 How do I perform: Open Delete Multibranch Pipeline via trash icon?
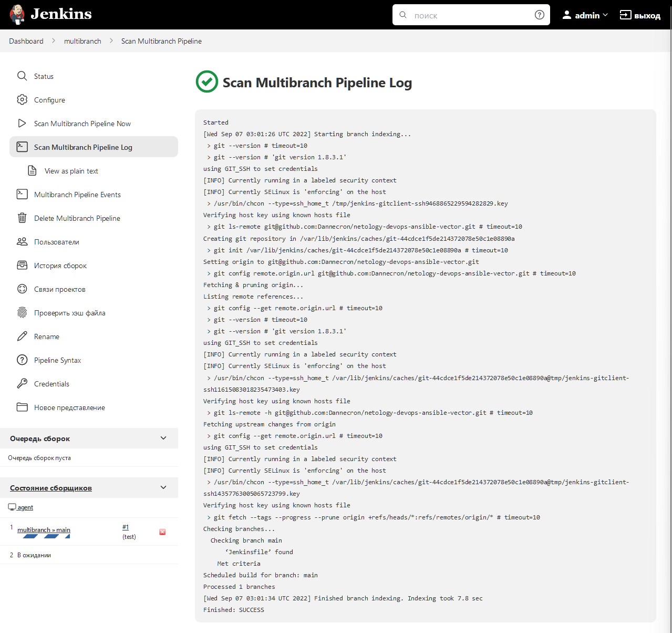point(22,218)
